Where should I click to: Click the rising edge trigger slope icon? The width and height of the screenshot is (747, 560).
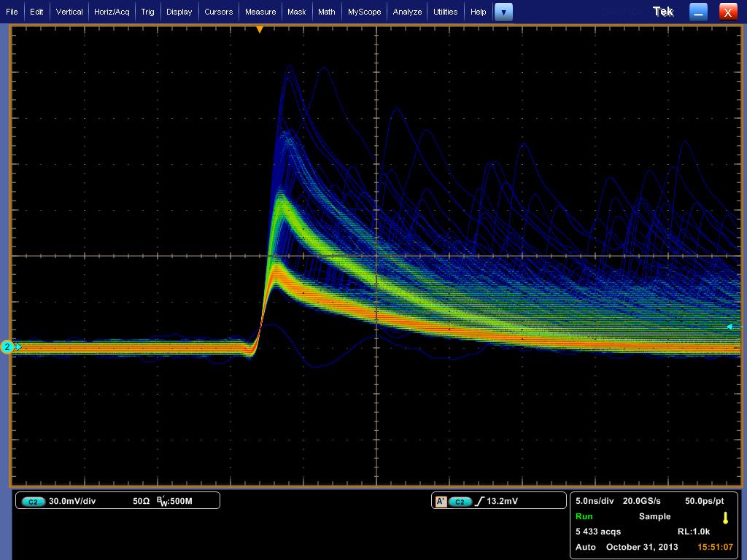(479, 502)
